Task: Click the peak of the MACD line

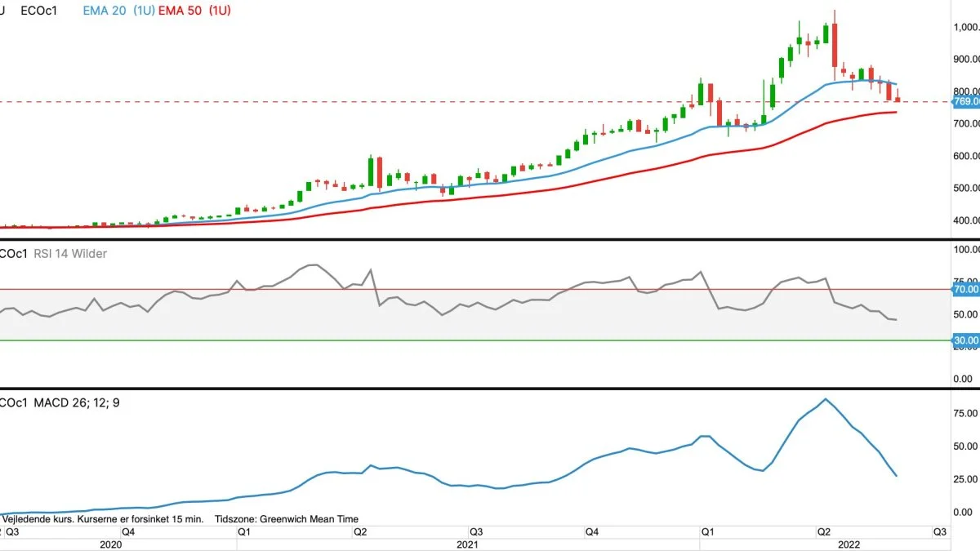Action: [826, 399]
